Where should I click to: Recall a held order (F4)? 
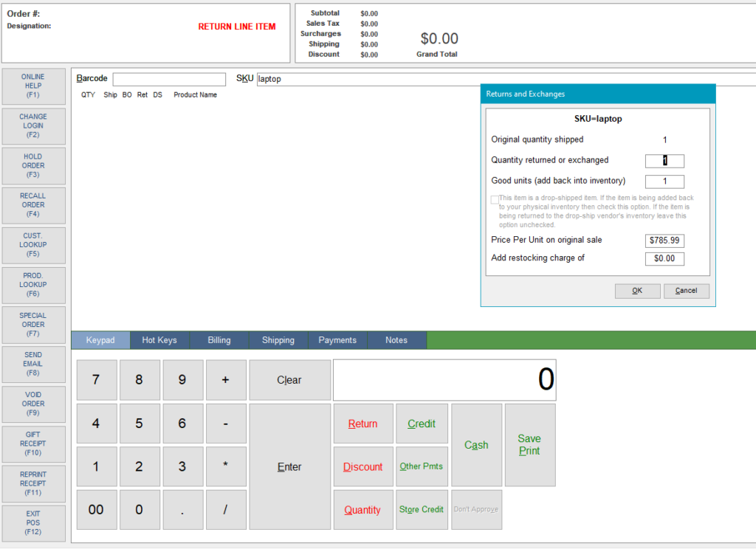point(33,205)
